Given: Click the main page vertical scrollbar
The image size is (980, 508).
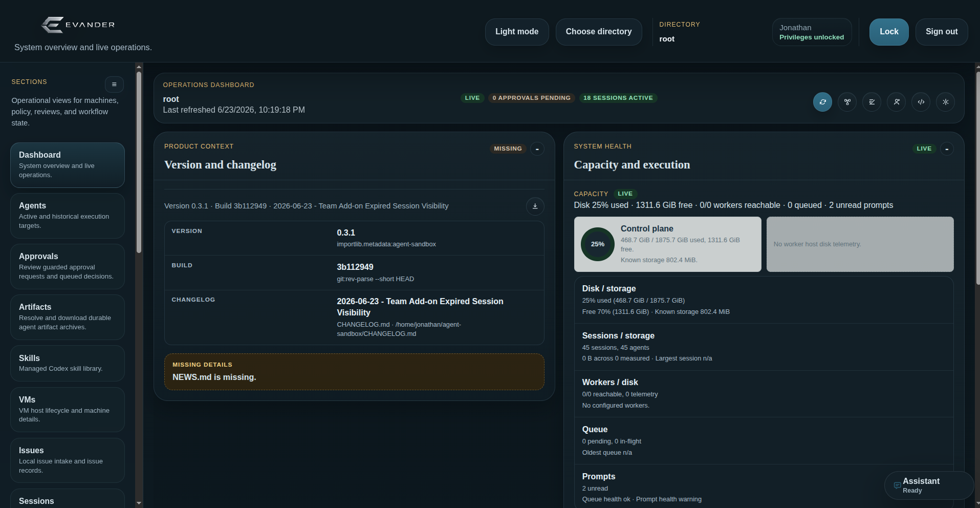Looking at the screenshot, I should [978, 178].
